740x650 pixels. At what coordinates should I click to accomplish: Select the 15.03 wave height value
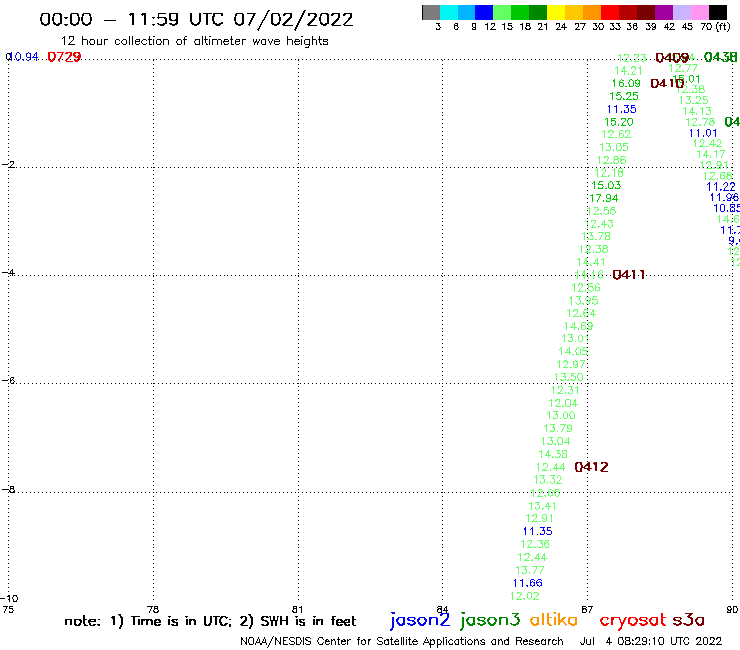coord(606,186)
